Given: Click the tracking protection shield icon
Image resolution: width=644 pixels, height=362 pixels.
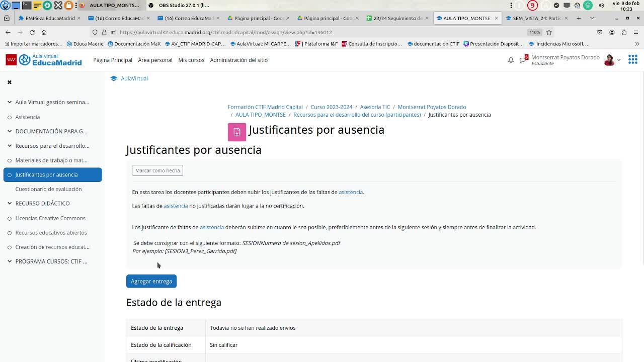Looking at the screenshot, I should coord(95,32).
